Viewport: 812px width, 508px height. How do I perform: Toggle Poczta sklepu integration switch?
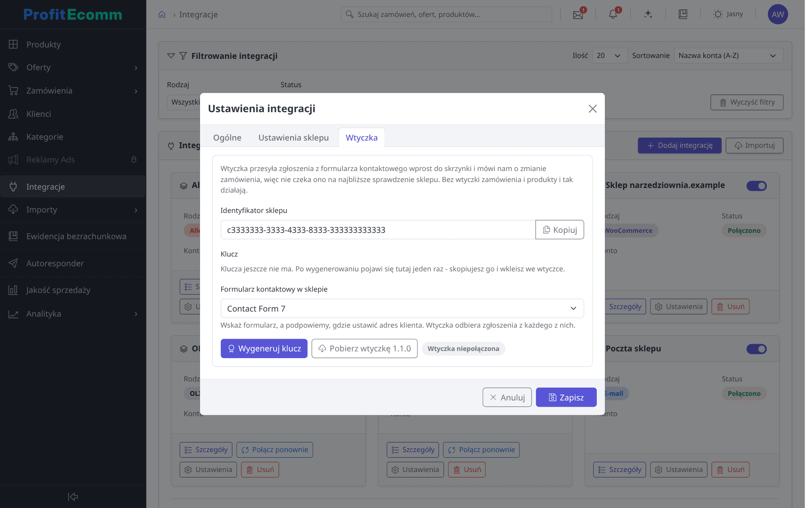click(x=757, y=349)
